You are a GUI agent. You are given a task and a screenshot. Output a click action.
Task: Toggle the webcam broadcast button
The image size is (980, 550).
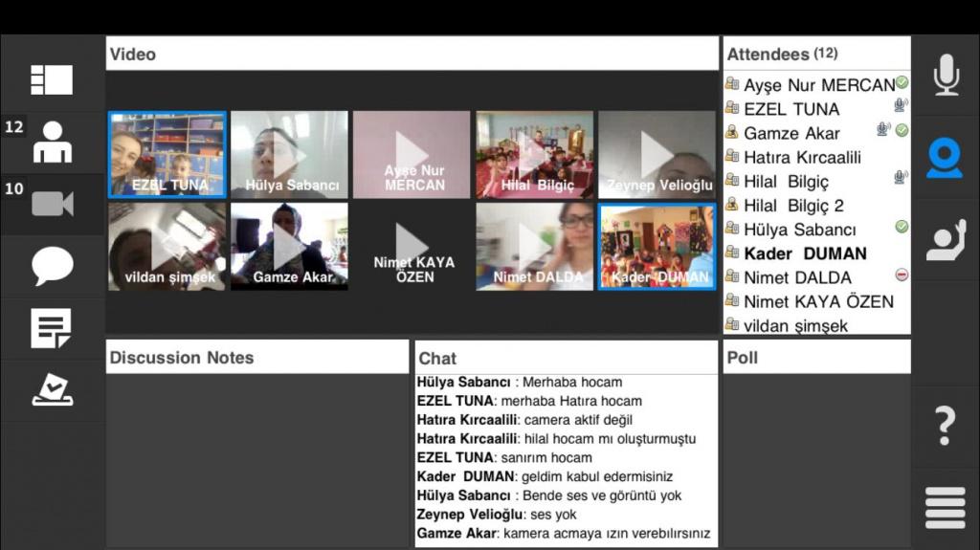(x=945, y=157)
